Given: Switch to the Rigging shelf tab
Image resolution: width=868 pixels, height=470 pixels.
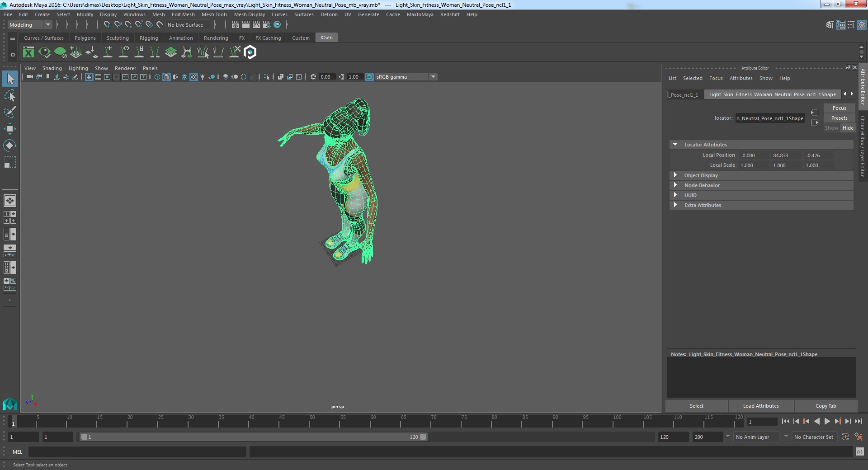Looking at the screenshot, I should pos(149,38).
